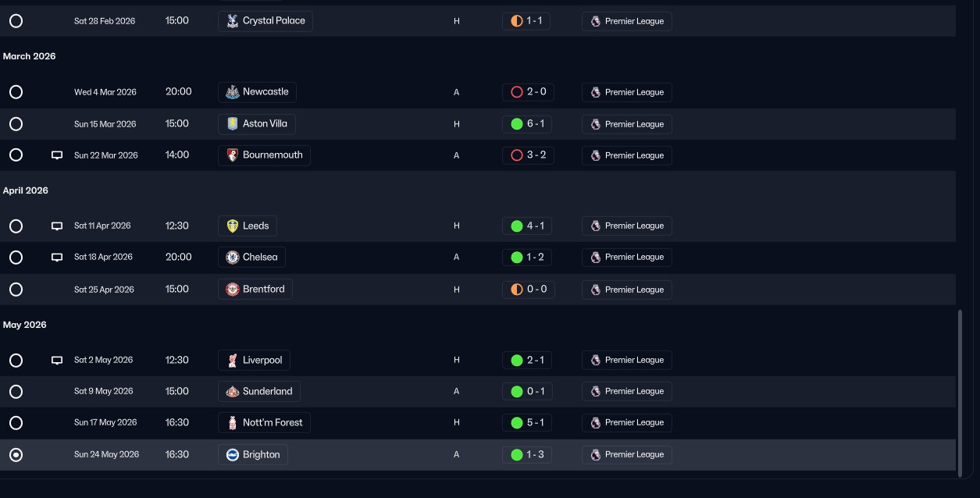This screenshot has width=980, height=498.
Task: Click the TV broadcast icon for Bournemouth match
Action: [x=57, y=155]
